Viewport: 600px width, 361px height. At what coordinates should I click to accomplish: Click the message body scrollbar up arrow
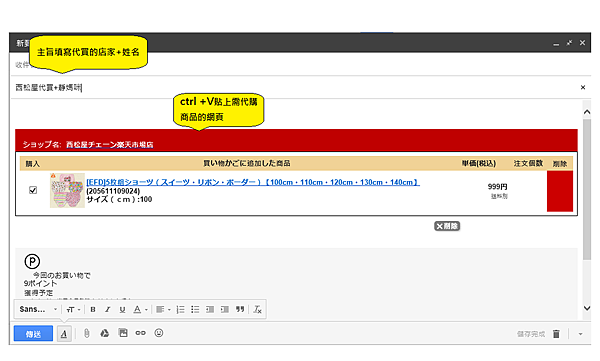587,112
